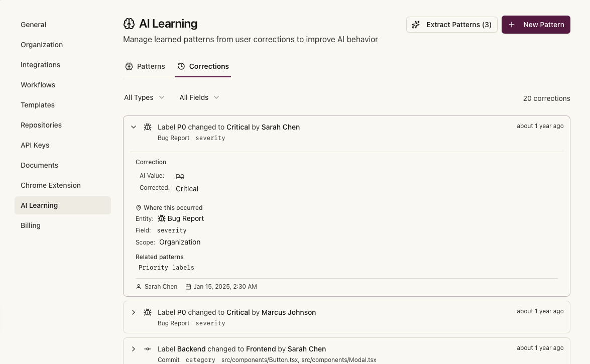Open API Keys from the sidebar
This screenshot has height=364, width=590.
point(35,145)
